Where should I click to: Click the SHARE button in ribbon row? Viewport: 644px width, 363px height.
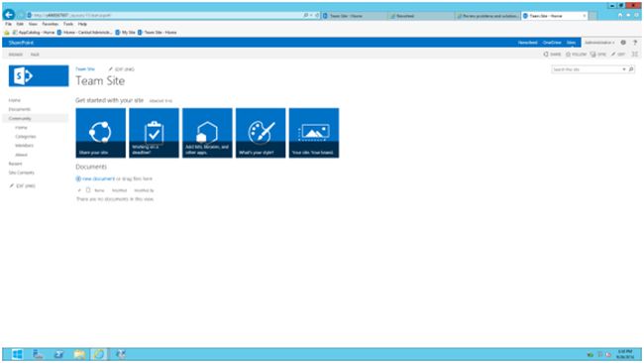point(553,55)
